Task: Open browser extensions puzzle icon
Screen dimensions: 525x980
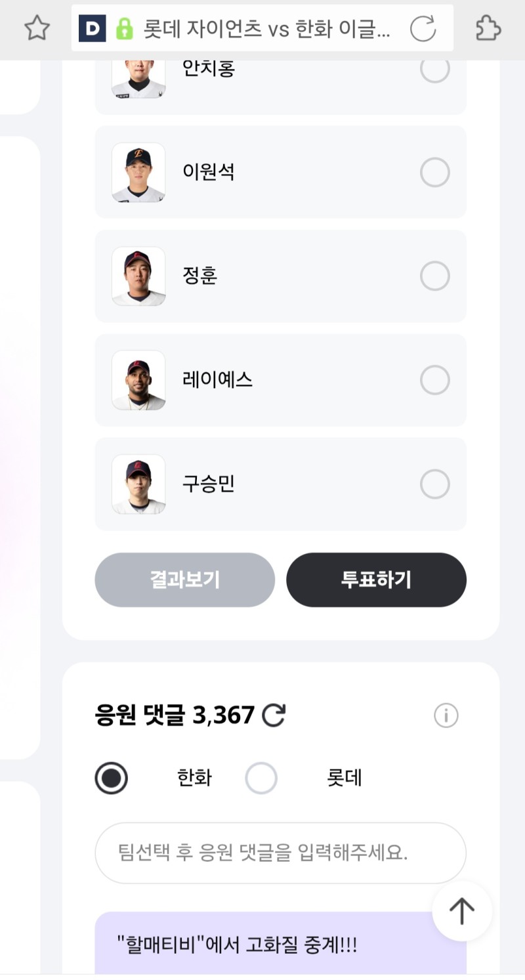Action: (488, 28)
